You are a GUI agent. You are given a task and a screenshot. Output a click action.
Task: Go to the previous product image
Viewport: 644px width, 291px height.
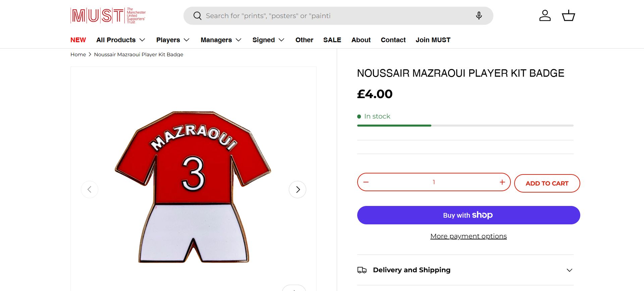coord(90,190)
